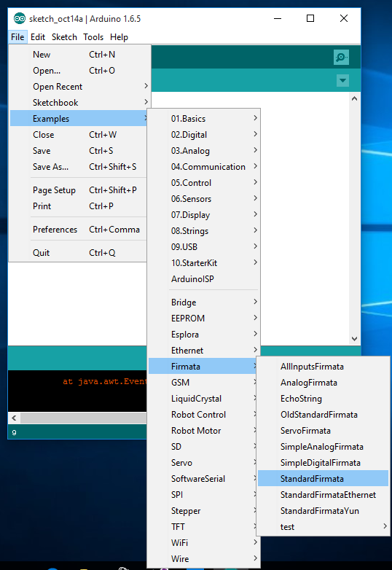Select ServoFirmata example sketch
Image resolution: width=392 pixels, height=570 pixels.
pos(323,430)
